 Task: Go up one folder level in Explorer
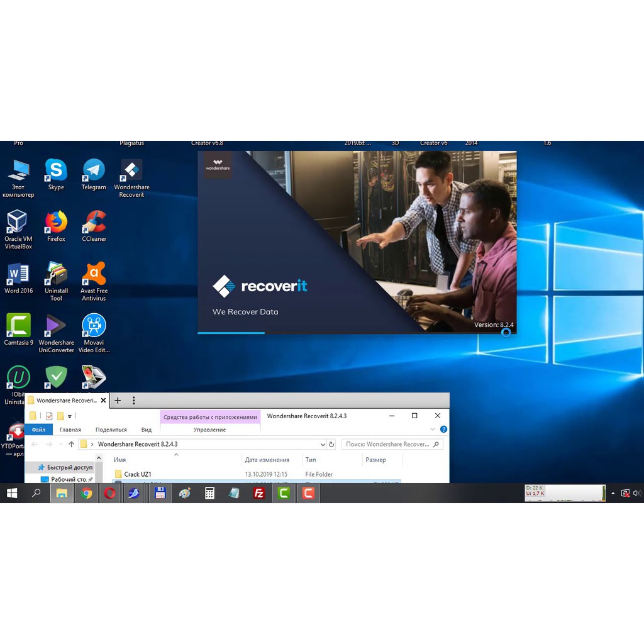tap(71, 444)
